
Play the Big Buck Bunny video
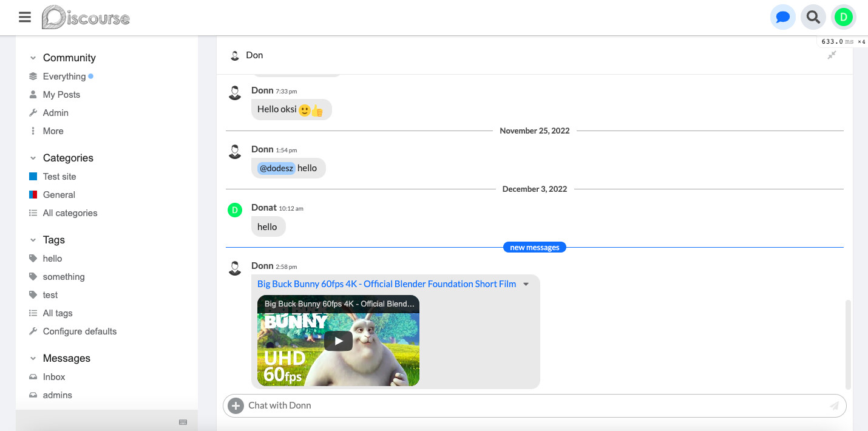pos(338,341)
